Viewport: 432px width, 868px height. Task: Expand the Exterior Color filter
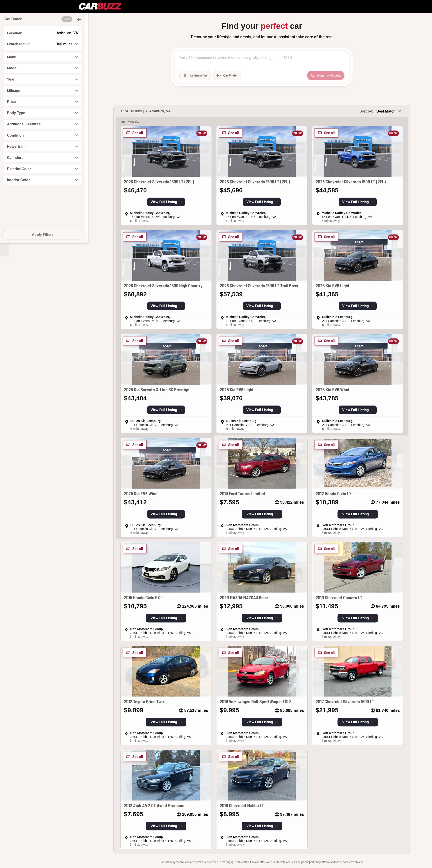coord(43,169)
